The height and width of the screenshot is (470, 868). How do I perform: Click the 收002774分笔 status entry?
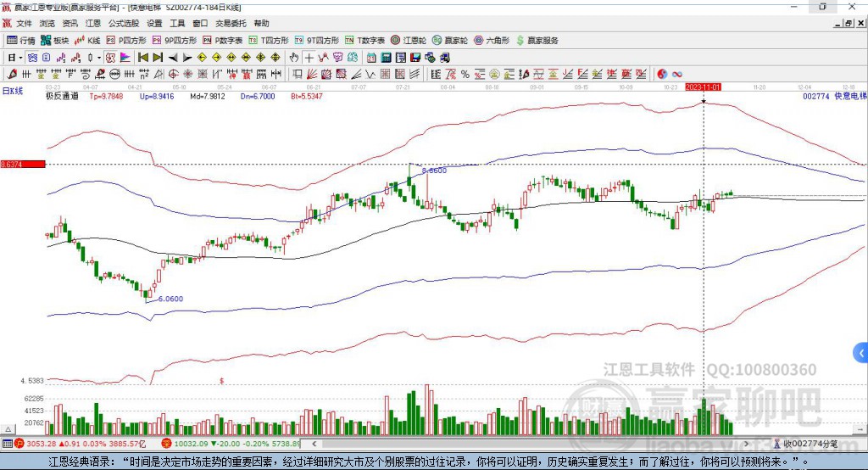click(805, 444)
